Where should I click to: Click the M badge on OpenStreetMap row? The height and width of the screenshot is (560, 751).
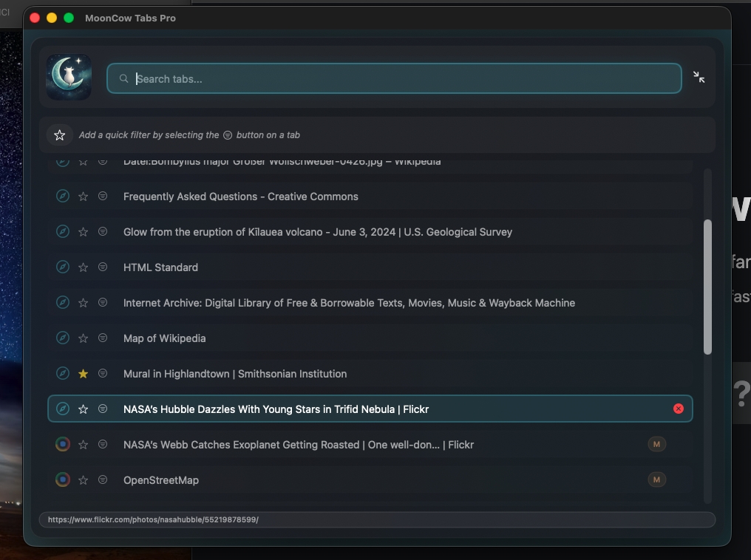656,479
